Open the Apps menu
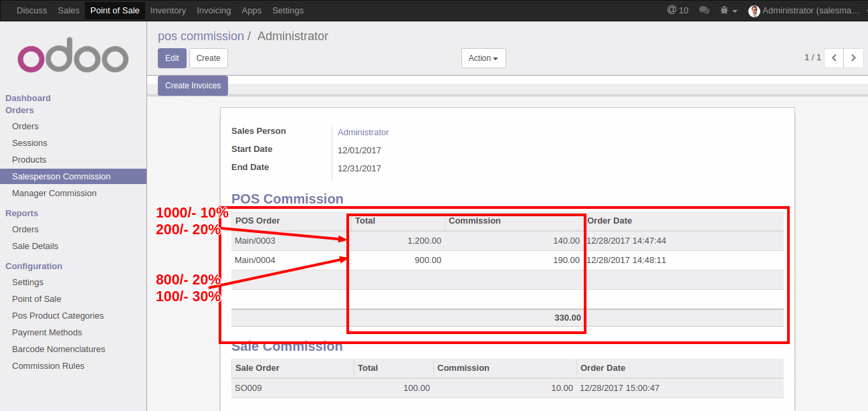868x411 pixels. coord(252,11)
